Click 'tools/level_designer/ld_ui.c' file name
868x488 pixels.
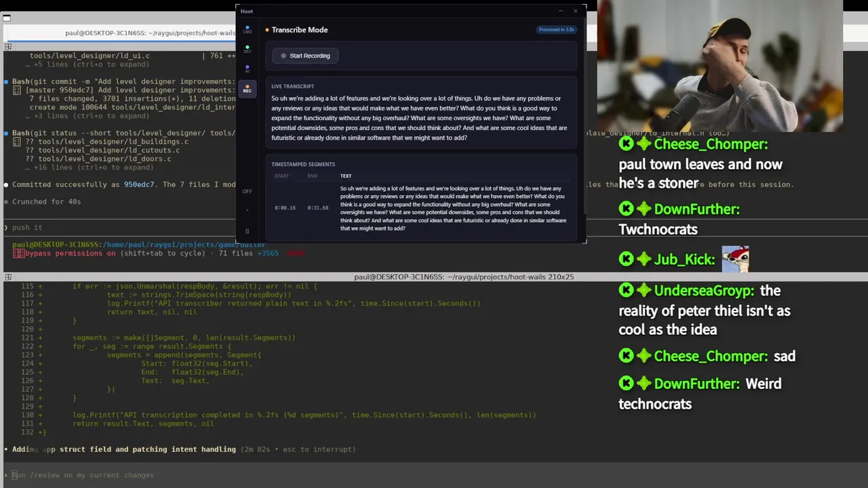(90, 56)
